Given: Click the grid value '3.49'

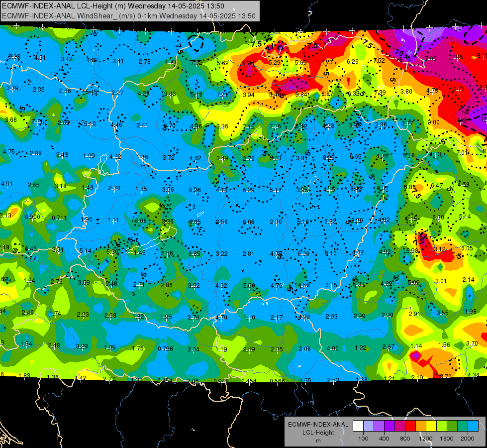Looking at the screenshot, I should pos(222,158).
